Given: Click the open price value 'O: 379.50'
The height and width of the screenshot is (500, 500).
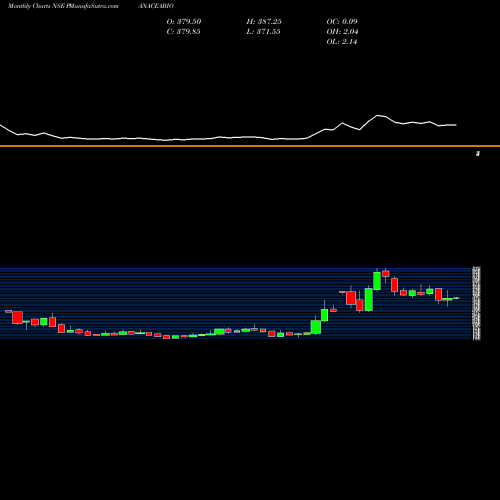Looking at the screenshot, I should point(184,21).
